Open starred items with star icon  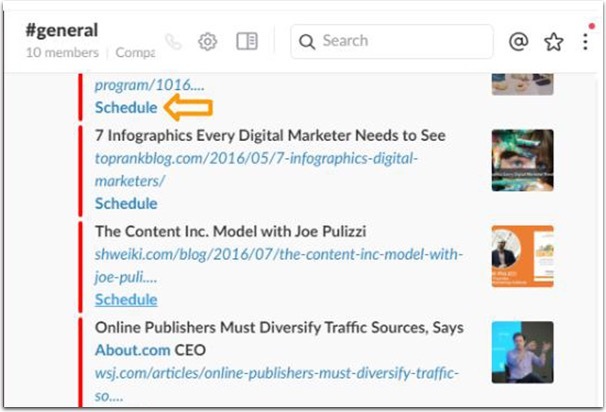click(x=553, y=42)
